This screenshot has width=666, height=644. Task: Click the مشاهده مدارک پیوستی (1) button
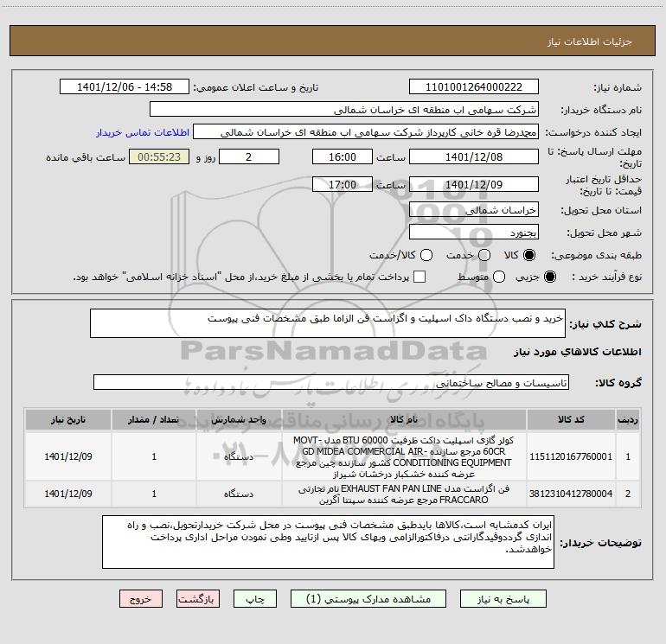pyautogui.click(x=368, y=598)
